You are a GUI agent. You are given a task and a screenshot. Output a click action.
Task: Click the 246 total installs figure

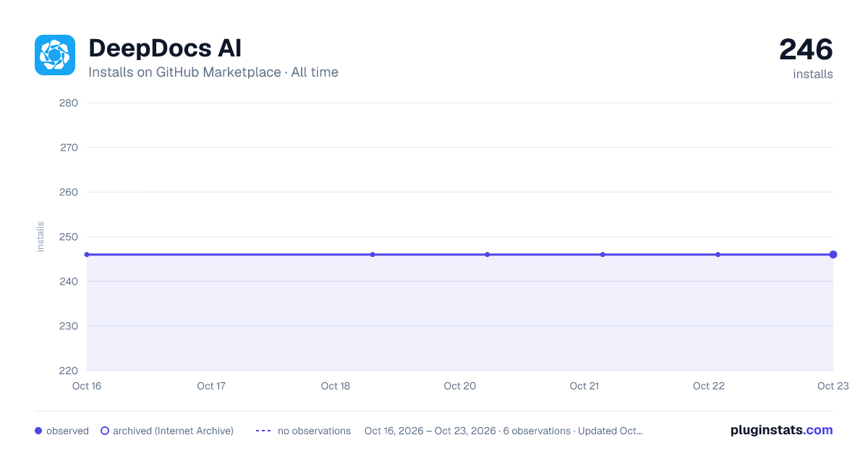pyautogui.click(x=806, y=50)
